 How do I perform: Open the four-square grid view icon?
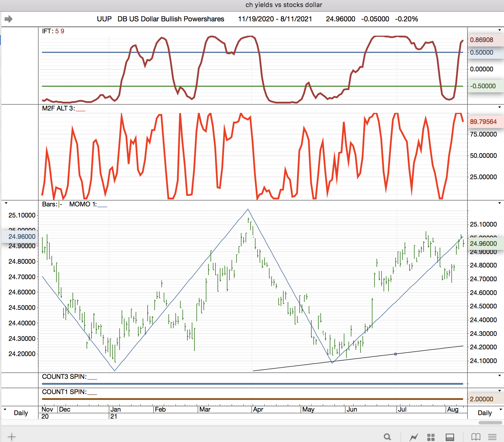click(x=431, y=437)
